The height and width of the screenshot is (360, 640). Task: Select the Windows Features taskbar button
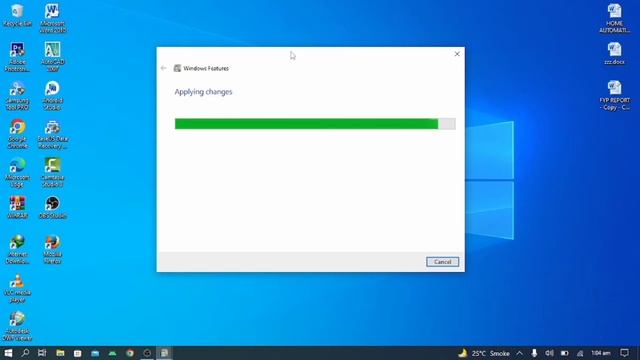point(164,353)
